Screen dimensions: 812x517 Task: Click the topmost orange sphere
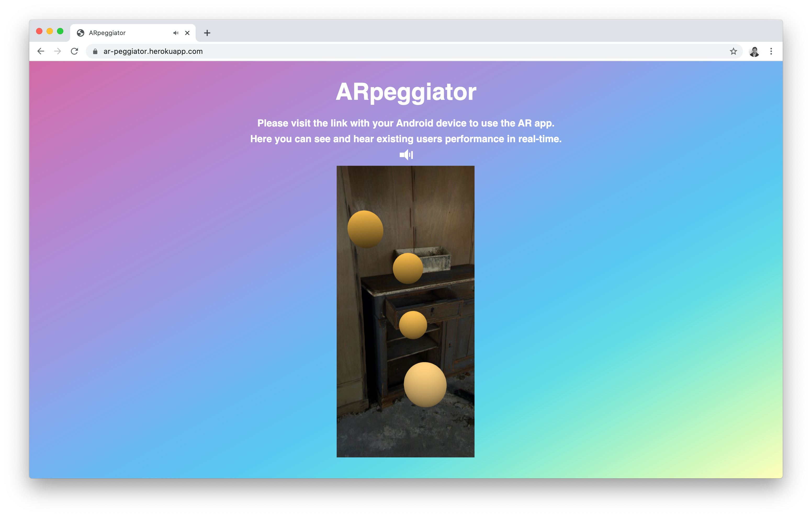point(365,229)
